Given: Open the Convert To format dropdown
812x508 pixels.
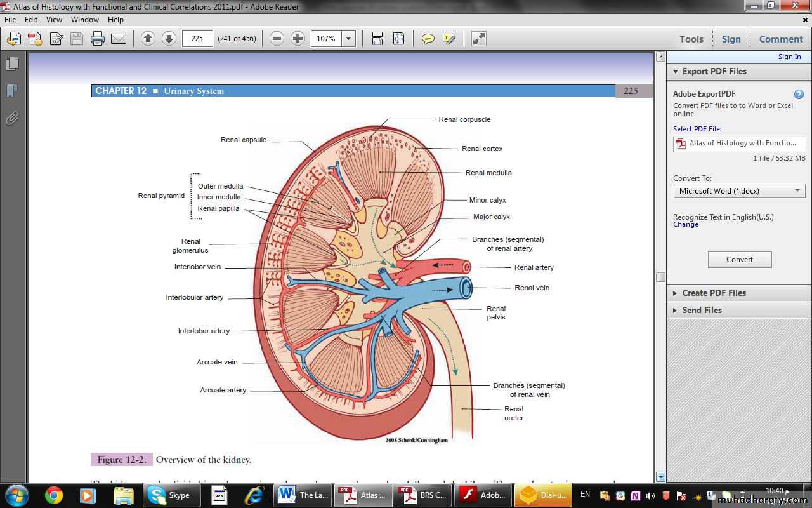Looking at the screenshot, I should pyautogui.click(x=739, y=190).
